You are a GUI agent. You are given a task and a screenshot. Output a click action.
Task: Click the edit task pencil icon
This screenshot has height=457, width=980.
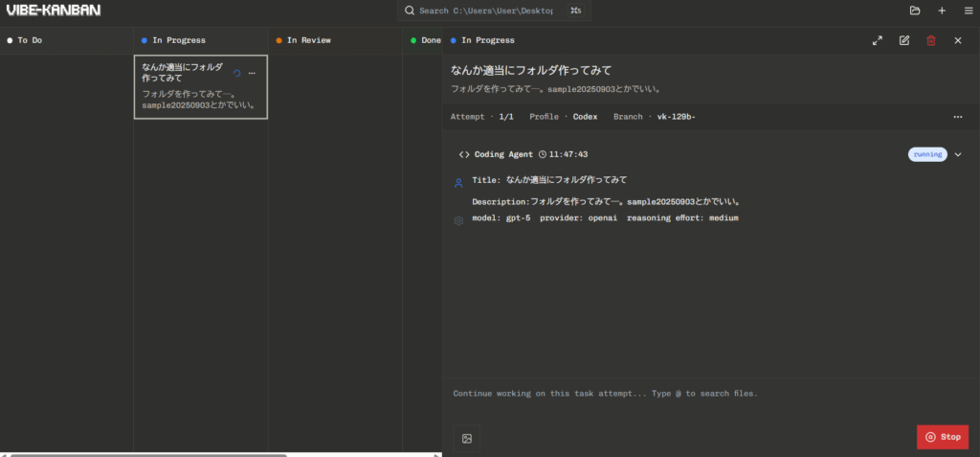[904, 40]
